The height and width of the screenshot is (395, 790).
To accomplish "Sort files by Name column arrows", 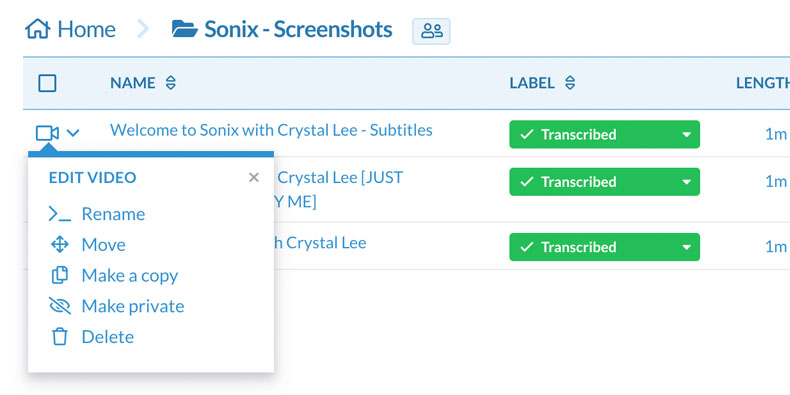I will [171, 83].
